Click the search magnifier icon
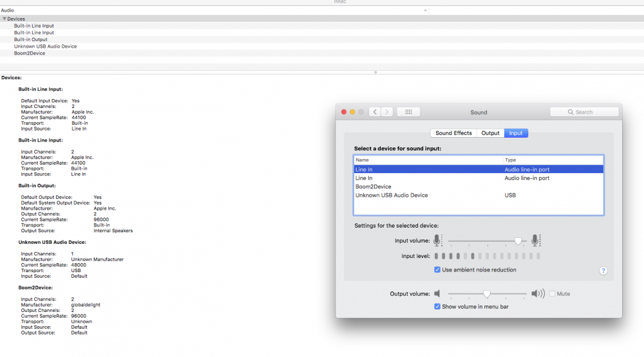644x357 pixels. 571,112
